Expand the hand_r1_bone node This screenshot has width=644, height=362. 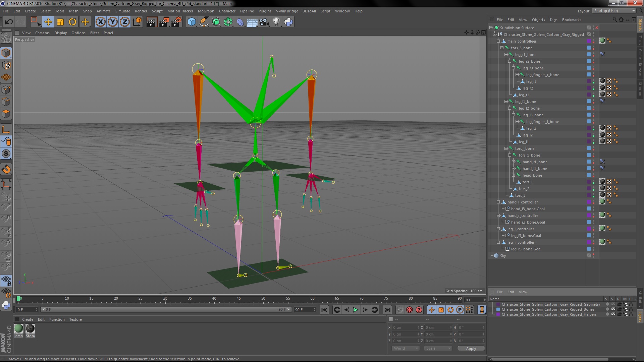pos(513,162)
